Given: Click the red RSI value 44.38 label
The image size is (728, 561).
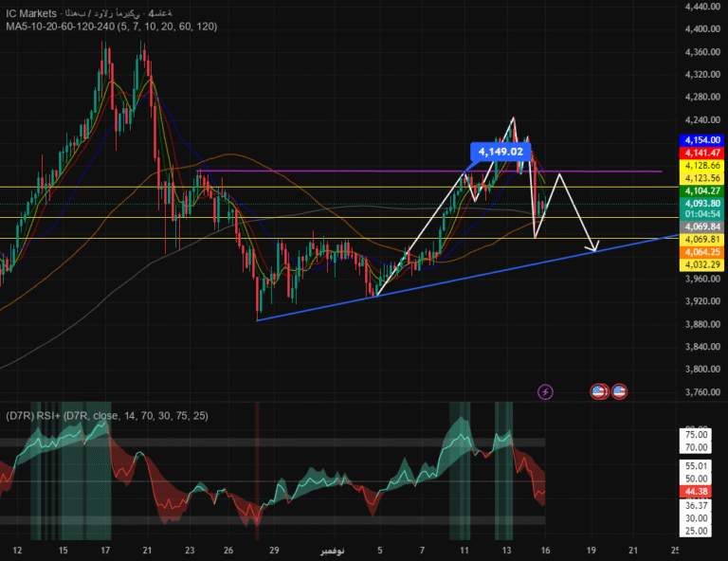Looking at the screenshot, I should coord(696,492).
